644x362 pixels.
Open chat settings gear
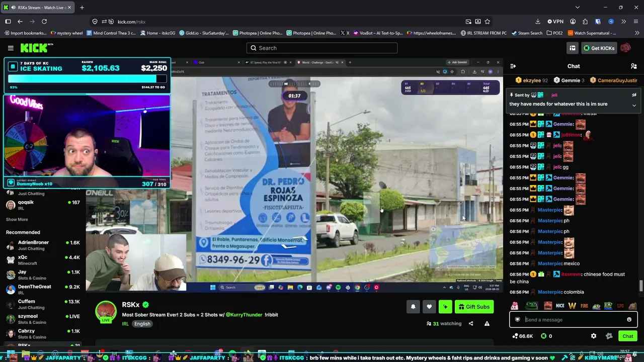[594, 336]
